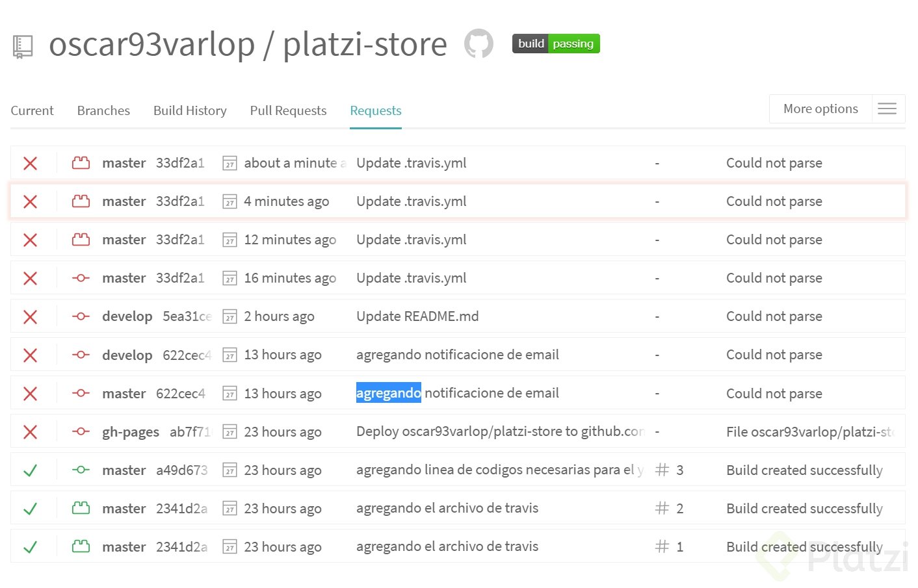Viewport: 918px width, 588px height.
Task: Click the oscar93varlop owner link in title
Action: [x=151, y=45]
